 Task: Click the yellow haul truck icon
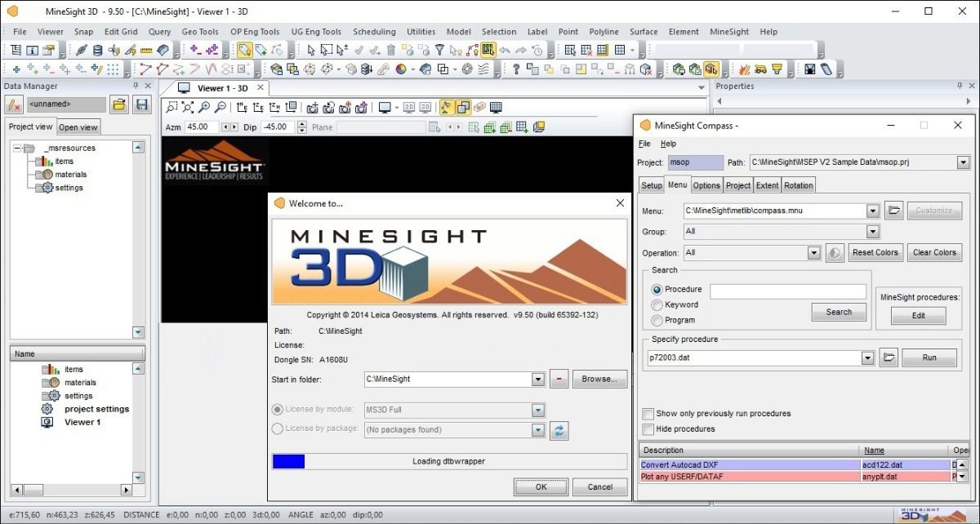click(760, 69)
